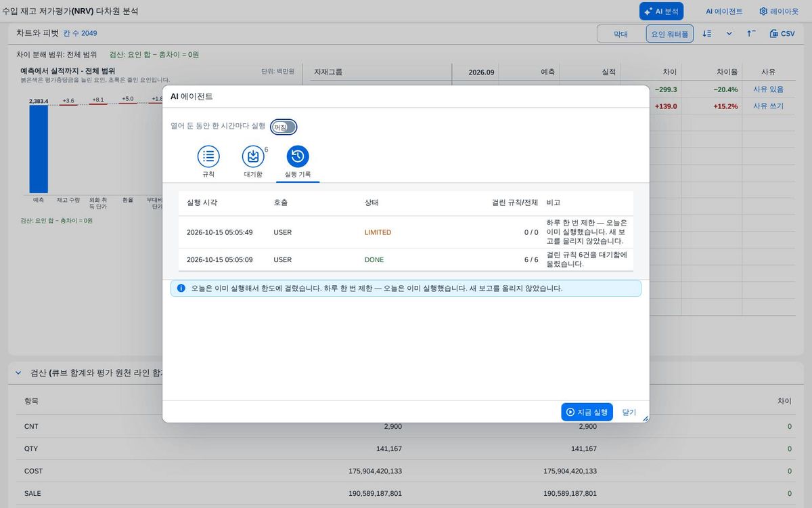
Task: Click the −20.4% cell
Action: tap(725, 89)
